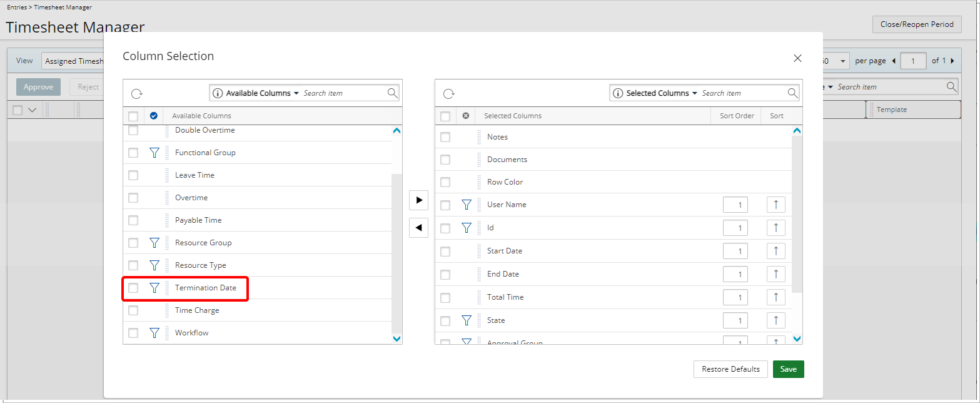Viewport: 980px width, 403px height.
Task: Check the Termination Date checkbox
Action: pos(133,288)
